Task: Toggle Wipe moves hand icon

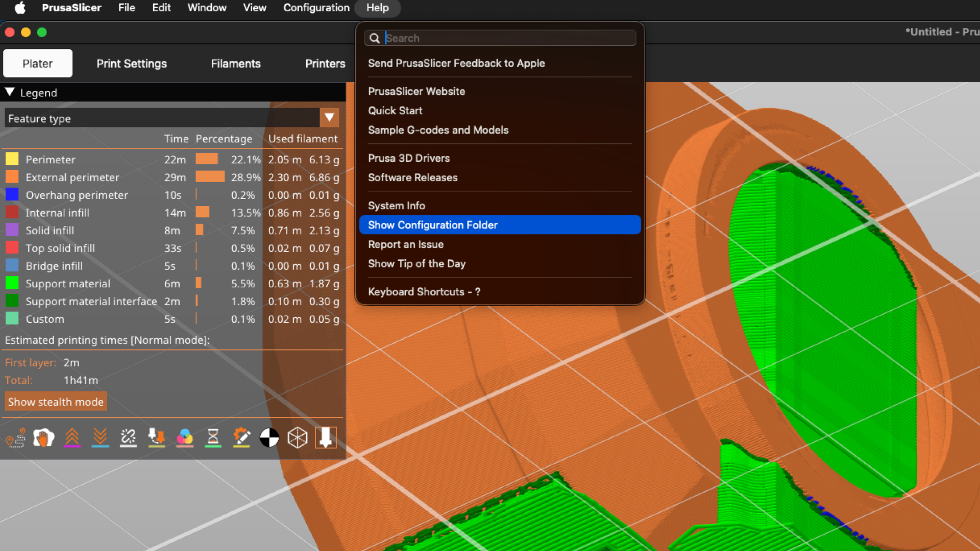Action: [44, 438]
